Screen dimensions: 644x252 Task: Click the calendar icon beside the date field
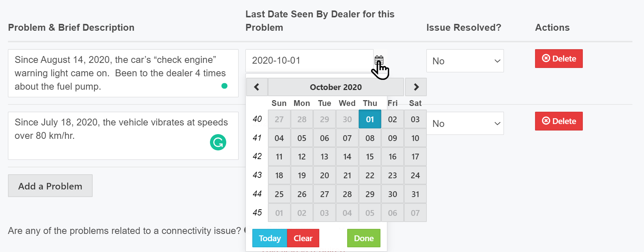coord(379,60)
